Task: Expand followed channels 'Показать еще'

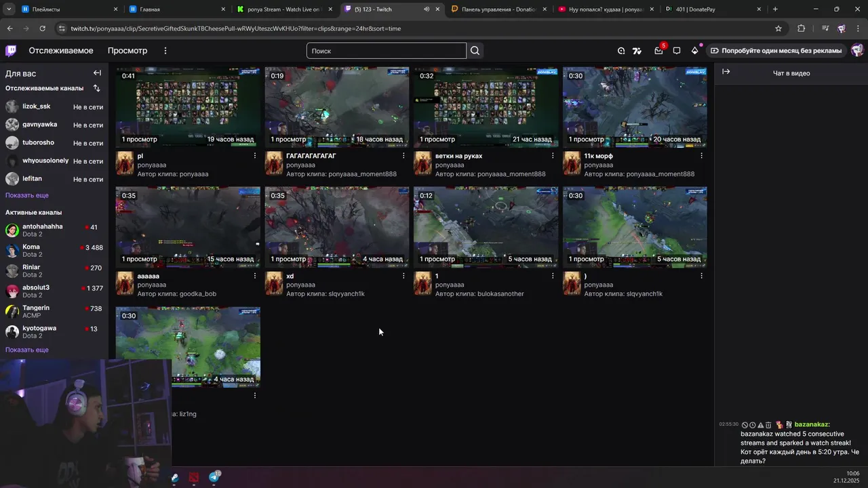Action: coord(27,195)
